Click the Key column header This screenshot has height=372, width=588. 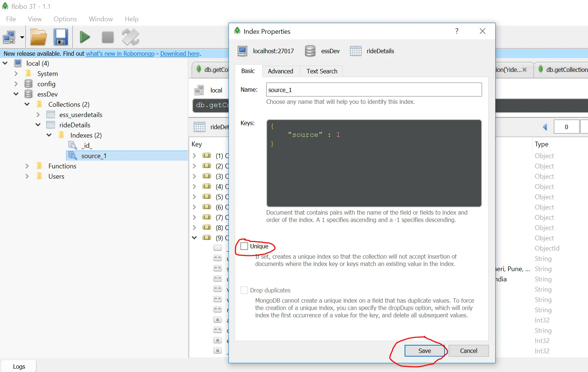click(x=197, y=144)
